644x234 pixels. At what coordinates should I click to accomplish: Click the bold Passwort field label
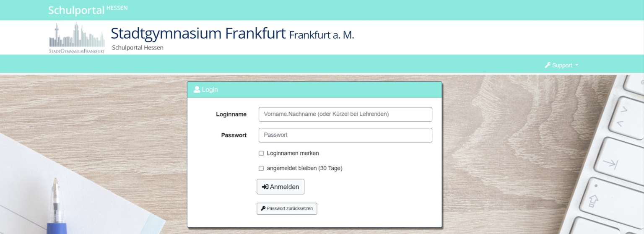[x=234, y=135]
